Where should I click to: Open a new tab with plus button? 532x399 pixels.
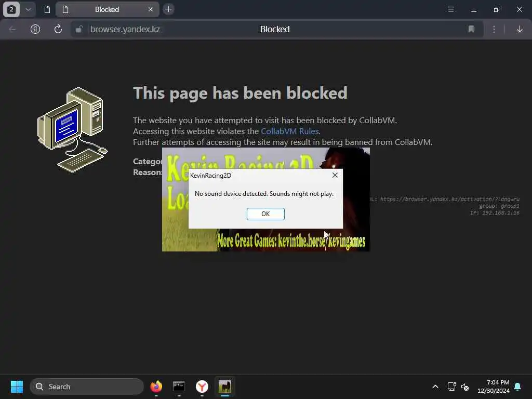(169, 9)
